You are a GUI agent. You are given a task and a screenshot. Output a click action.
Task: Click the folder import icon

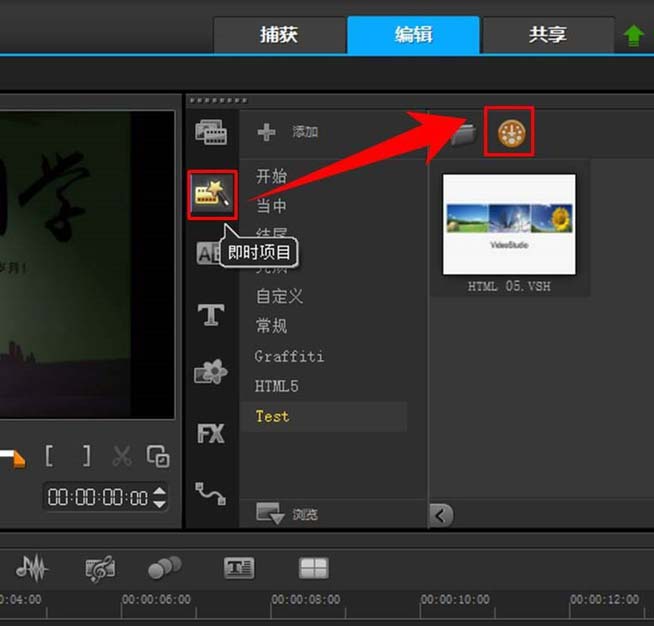463,134
